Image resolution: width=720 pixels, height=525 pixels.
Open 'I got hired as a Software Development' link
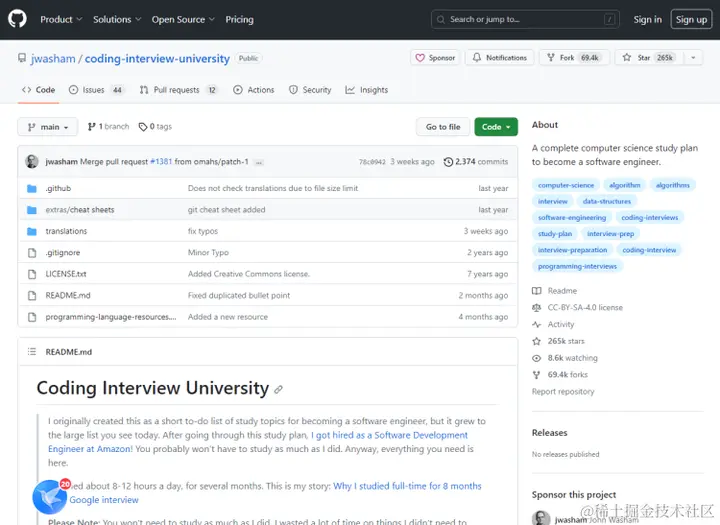390,435
